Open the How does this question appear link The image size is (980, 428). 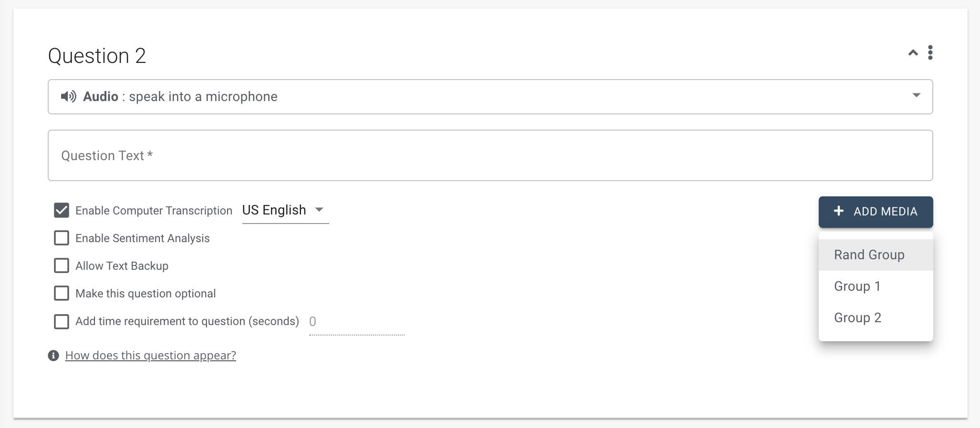point(150,356)
